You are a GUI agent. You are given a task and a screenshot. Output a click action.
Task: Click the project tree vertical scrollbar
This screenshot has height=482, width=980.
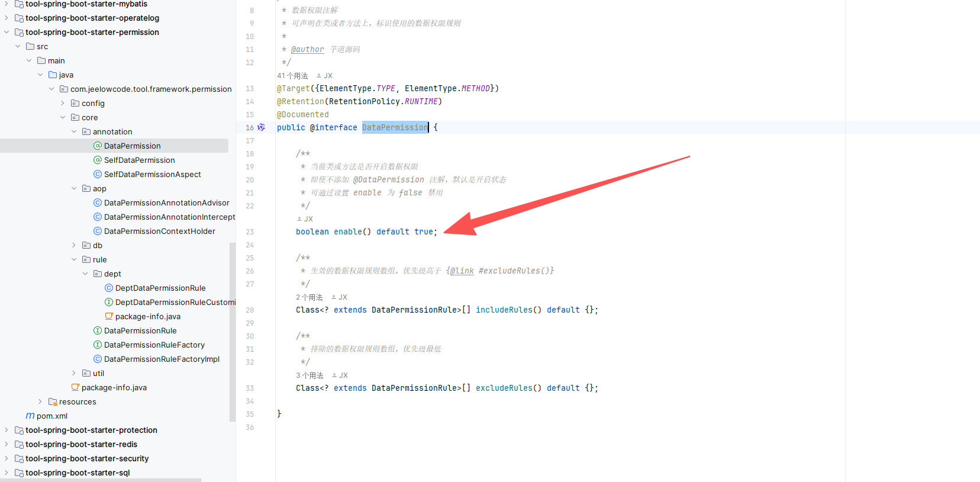click(232, 332)
